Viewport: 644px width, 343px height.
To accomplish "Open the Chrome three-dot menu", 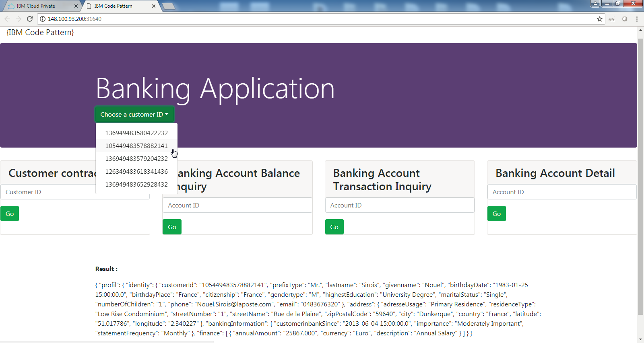I will (x=637, y=19).
